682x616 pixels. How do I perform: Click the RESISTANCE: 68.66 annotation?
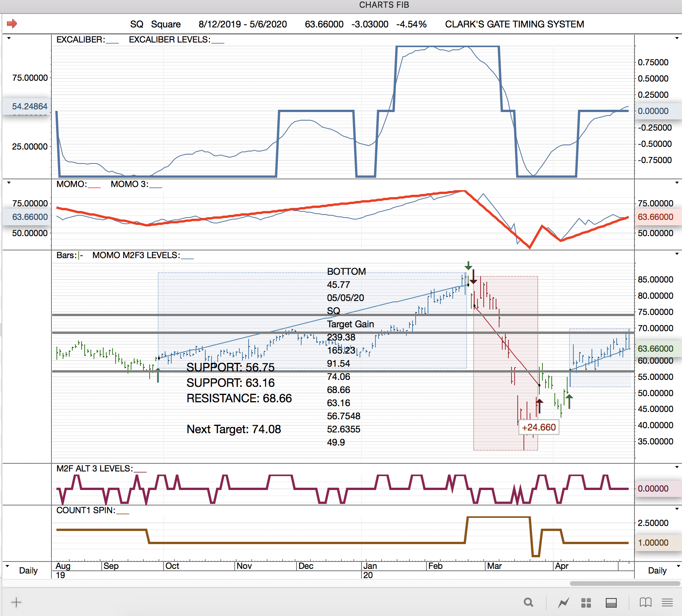(239, 398)
